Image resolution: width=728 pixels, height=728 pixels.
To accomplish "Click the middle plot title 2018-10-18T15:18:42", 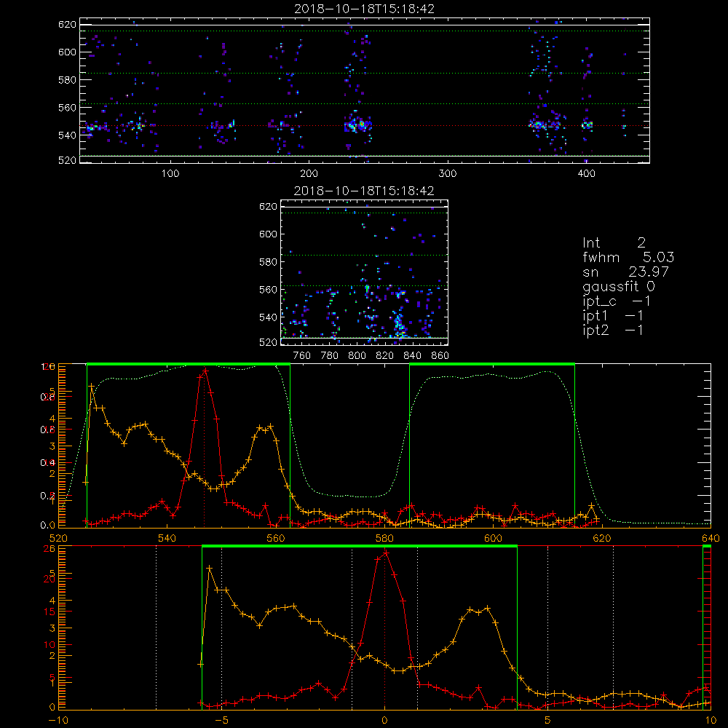I will point(364,191).
